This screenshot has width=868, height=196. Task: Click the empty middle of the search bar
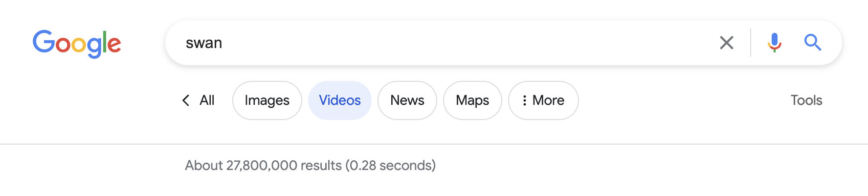click(440, 43)
